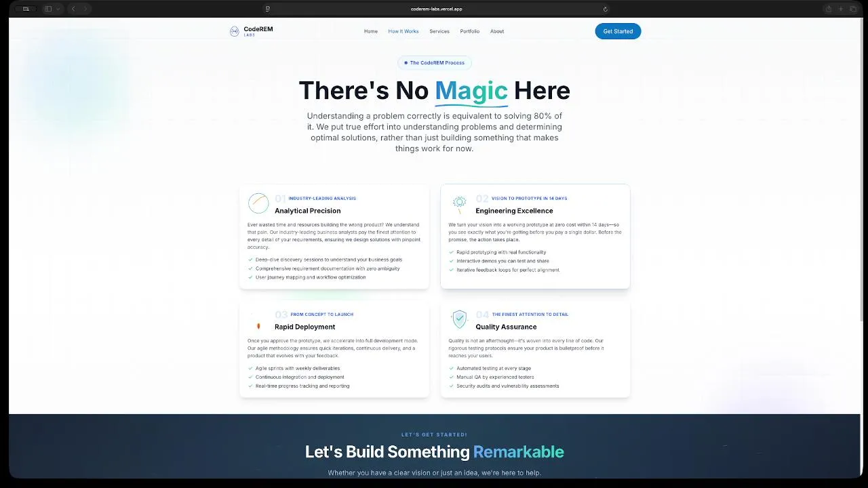Screen dimensions: 868x488
Task: Click the Get Started button
Action: pos(618,31)
